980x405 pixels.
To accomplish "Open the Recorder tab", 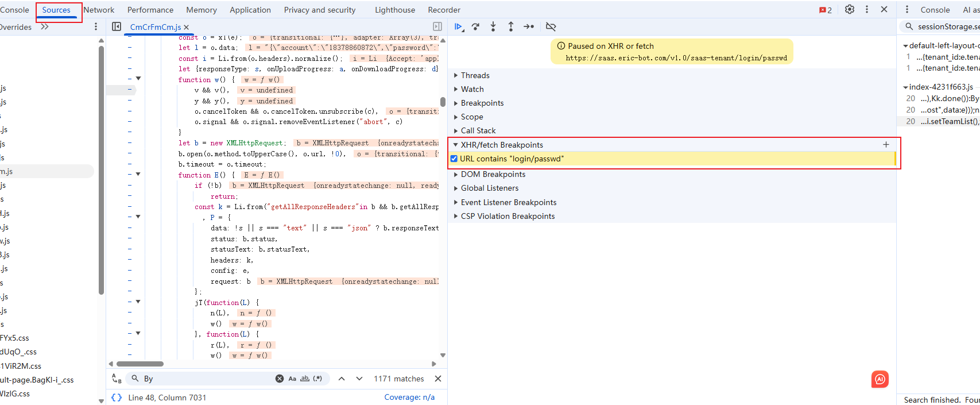I will tap(444, 10).
